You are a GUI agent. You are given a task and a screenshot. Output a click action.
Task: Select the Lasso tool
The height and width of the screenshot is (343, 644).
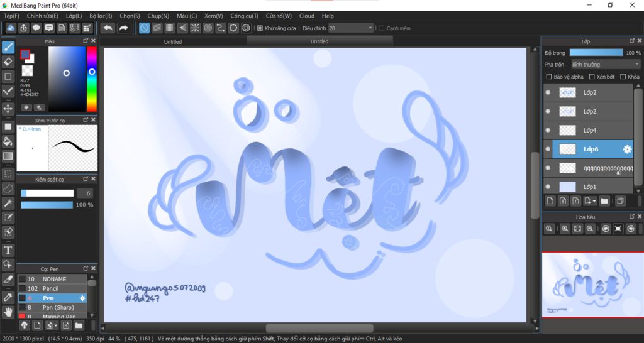pos(8,188)
